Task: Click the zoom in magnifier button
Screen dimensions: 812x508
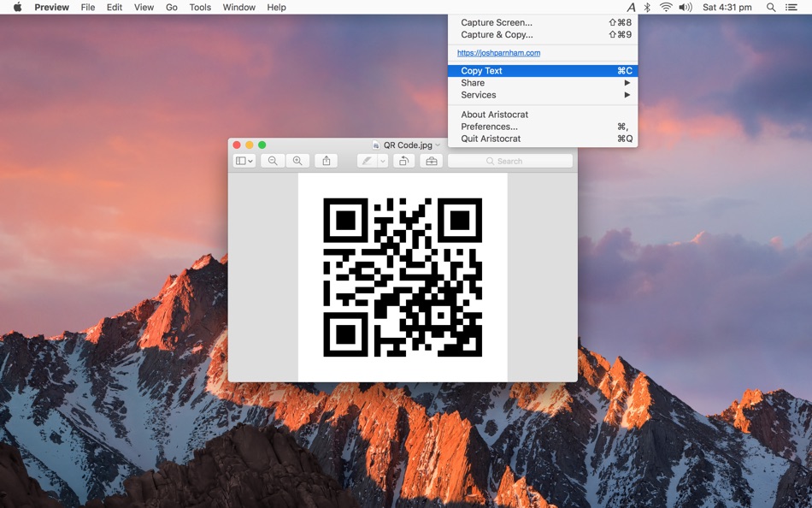Action: click(297, 162)
